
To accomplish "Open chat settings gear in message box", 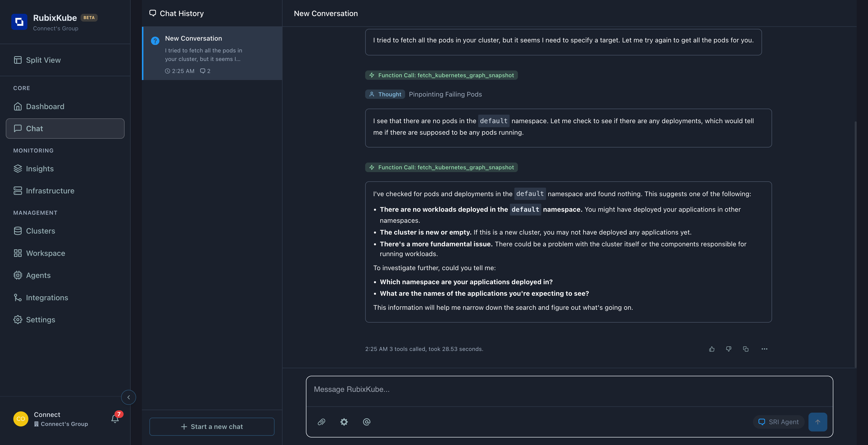I will tap(344, 422).
